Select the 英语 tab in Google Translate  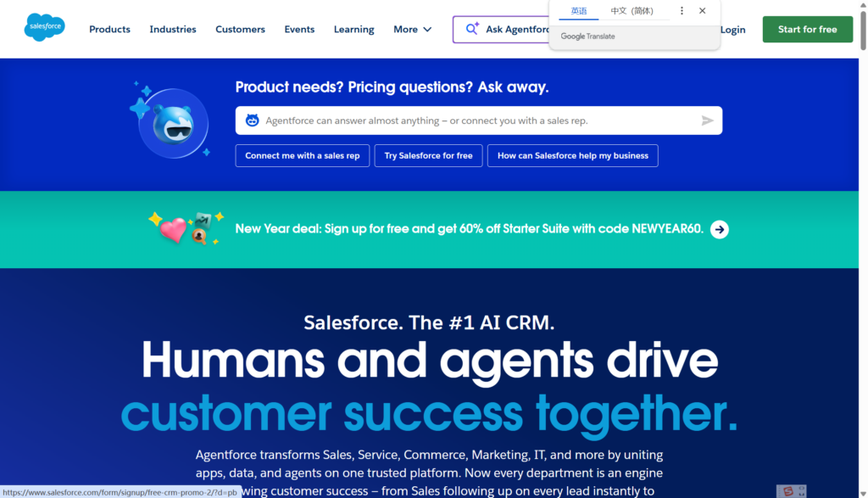(x=578, y=11)
